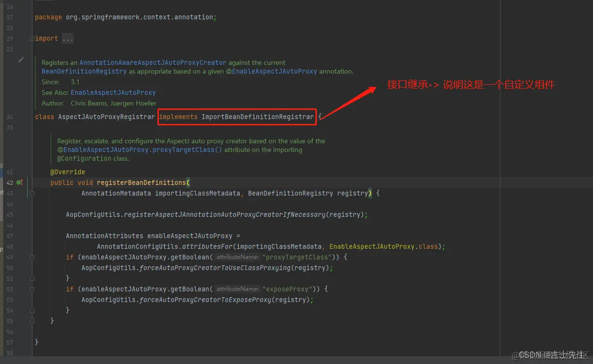Click the fold end marker on line 54
Screen dimensions: 593x364
point(32,310)
